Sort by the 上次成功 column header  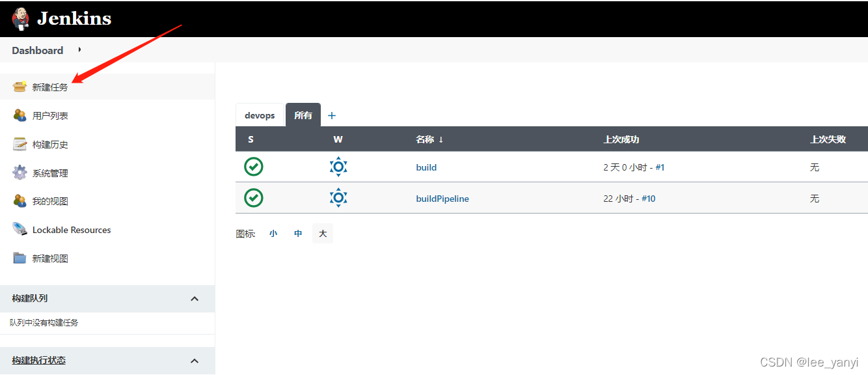point(621,139)
